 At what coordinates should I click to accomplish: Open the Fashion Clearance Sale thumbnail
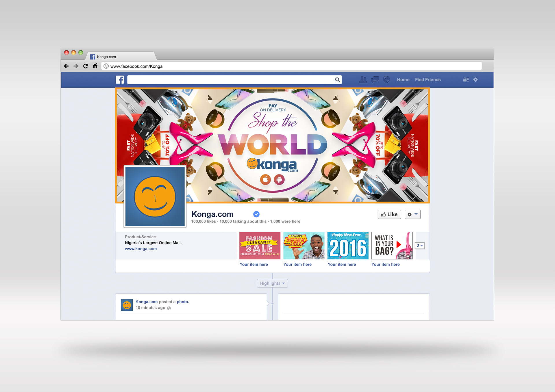click(260, 246)
